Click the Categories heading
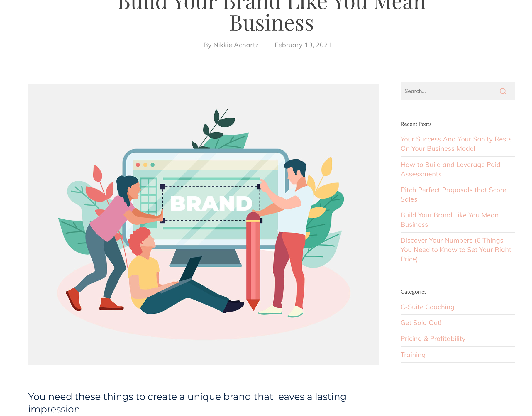Image resolution: width=532 pixels, height=416 pixels. tap(414, 292)
